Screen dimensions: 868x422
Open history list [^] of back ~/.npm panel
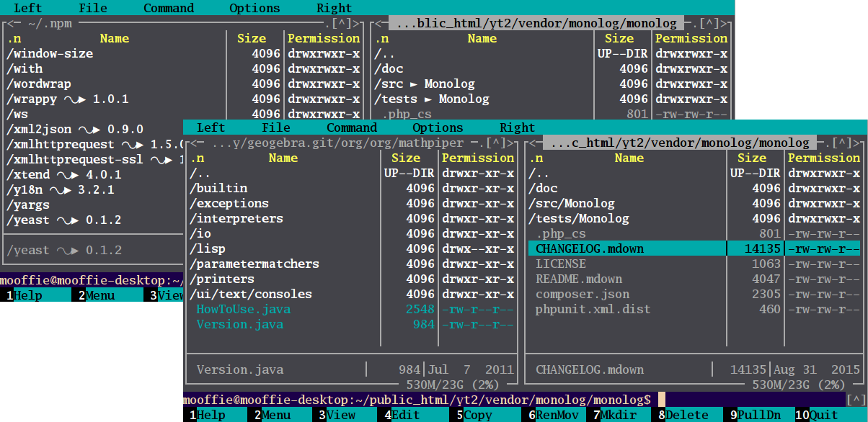tap(341, 24)
